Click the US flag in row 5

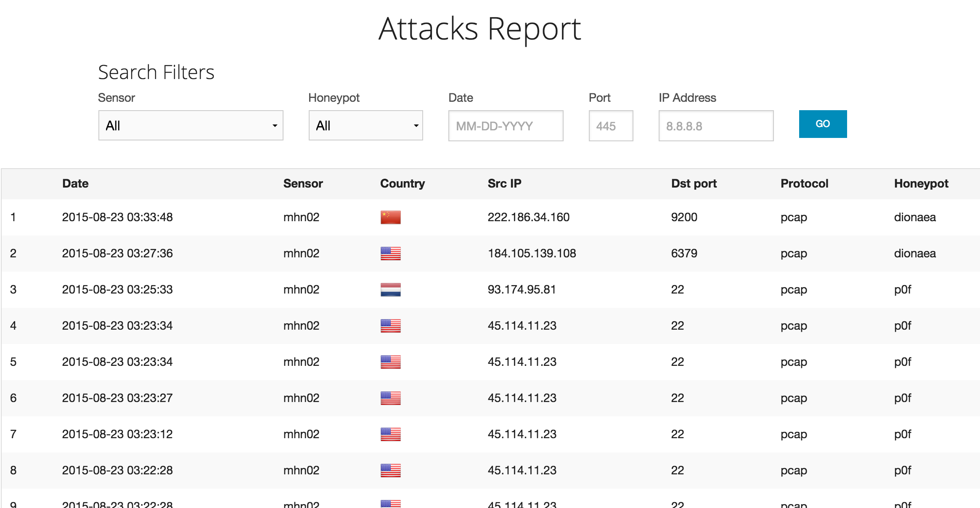(390, 362)
